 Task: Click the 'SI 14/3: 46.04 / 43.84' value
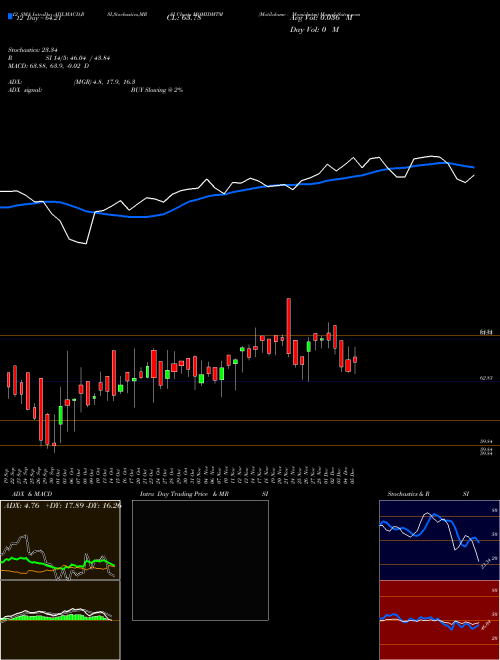78,58
